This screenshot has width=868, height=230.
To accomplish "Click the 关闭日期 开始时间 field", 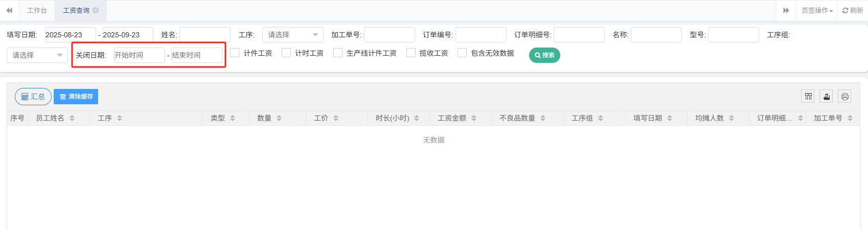I will (x=139, y=55).
